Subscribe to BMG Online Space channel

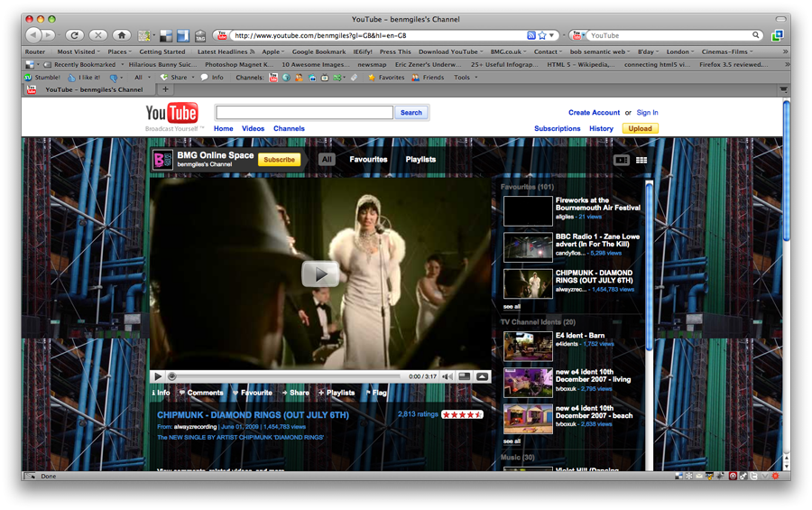point(279,160)
